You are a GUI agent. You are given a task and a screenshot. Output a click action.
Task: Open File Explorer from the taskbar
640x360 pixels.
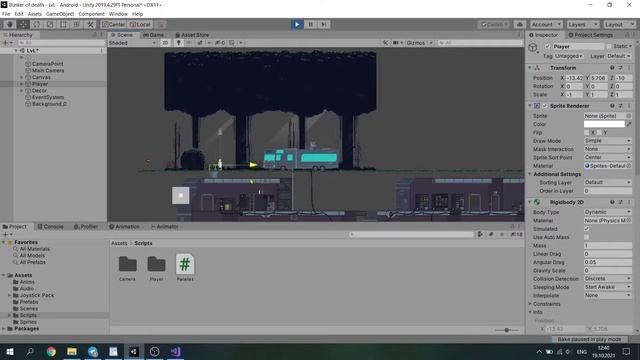click(72, 352)
